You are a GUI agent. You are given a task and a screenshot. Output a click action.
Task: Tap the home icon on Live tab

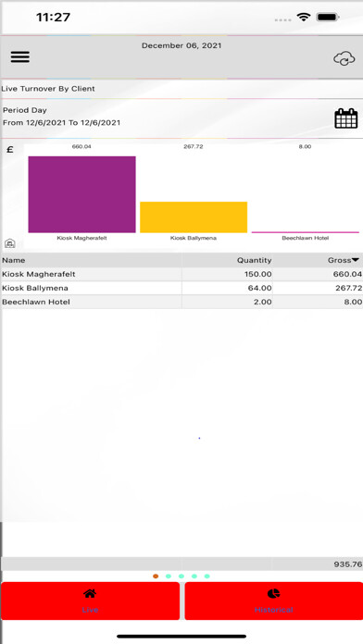(90, 593)
